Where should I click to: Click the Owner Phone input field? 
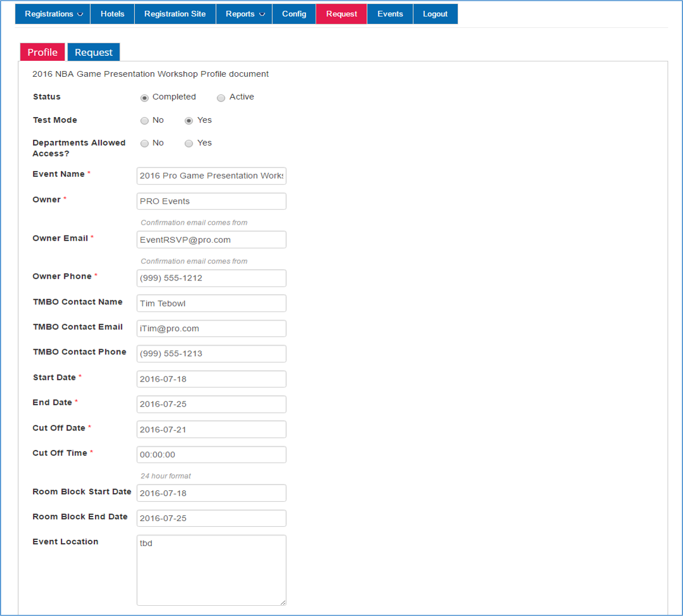[212, 278]
